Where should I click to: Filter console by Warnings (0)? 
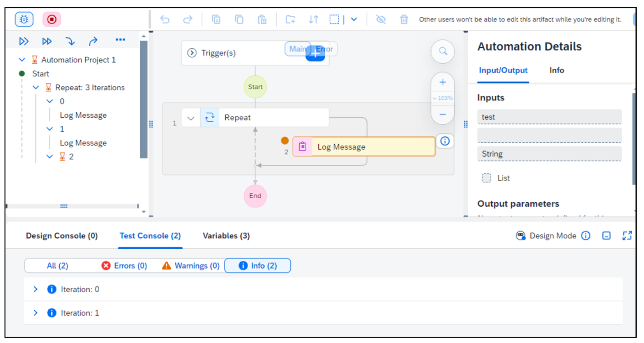tap(191, 266)
